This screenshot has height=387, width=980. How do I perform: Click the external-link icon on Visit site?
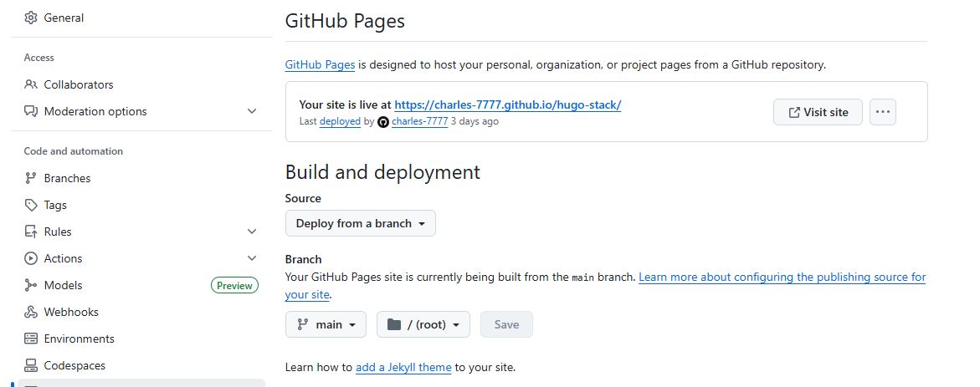tap(794, 112)
